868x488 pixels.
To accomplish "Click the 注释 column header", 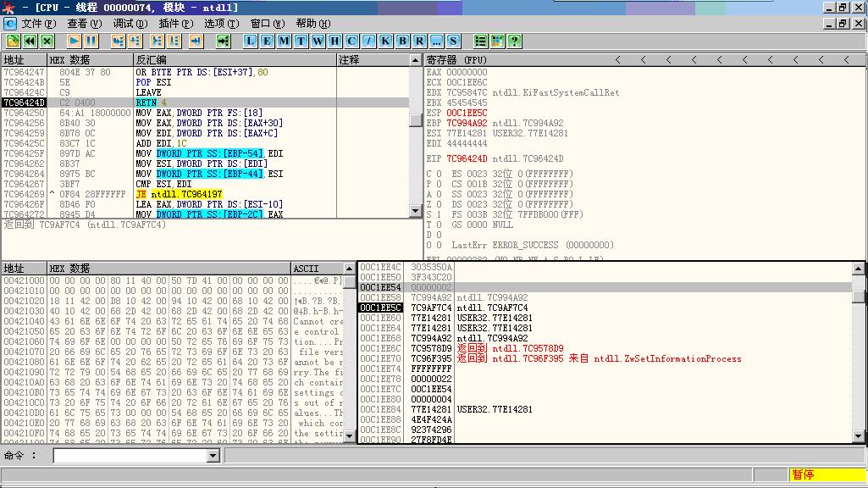I will (x=373, y=60).
